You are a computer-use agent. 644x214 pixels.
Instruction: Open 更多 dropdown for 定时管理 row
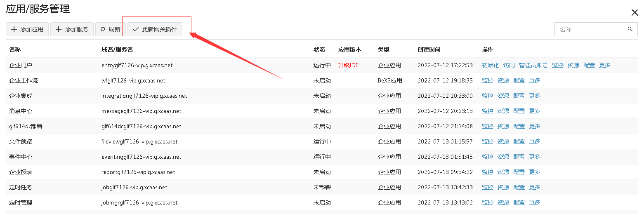click(x=534, y=202)
